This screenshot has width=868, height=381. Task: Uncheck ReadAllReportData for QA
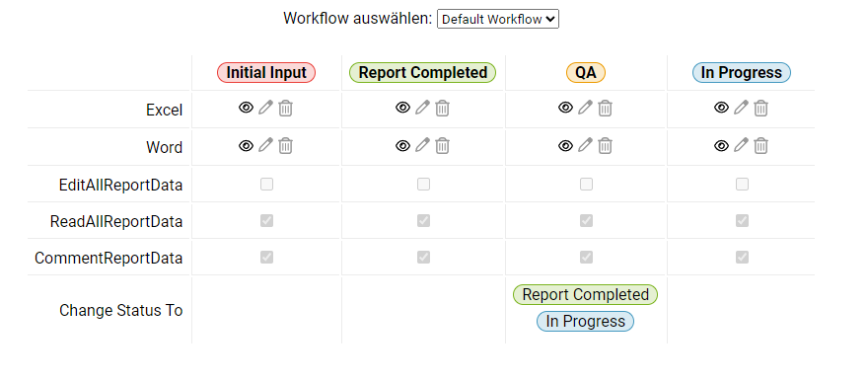pyautogui.click(x=586, y=220)
